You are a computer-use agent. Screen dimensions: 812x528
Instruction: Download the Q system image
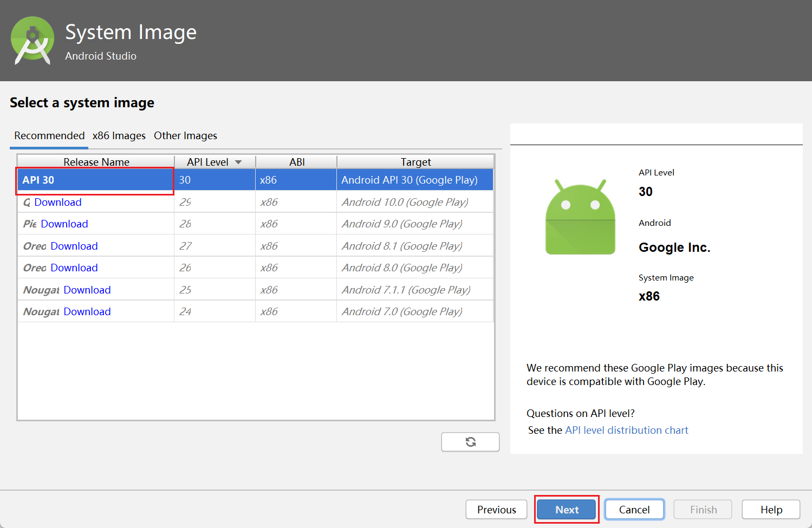58,202
